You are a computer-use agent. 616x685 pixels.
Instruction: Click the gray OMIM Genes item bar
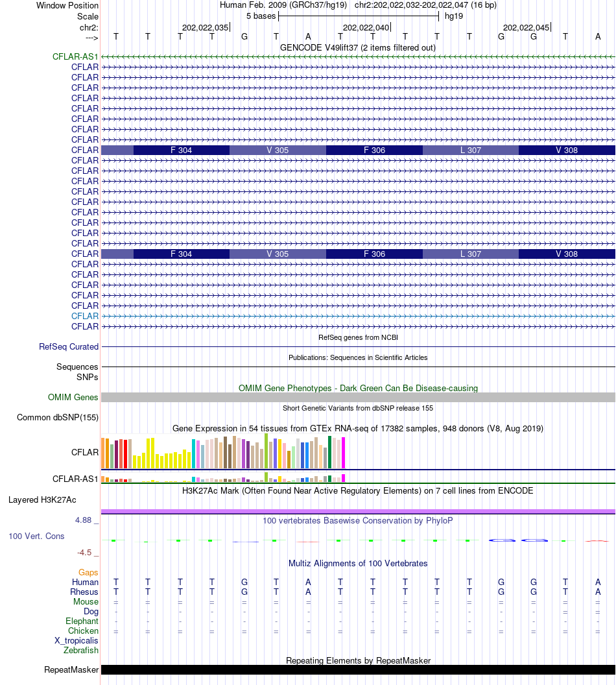tap(358, 397)
